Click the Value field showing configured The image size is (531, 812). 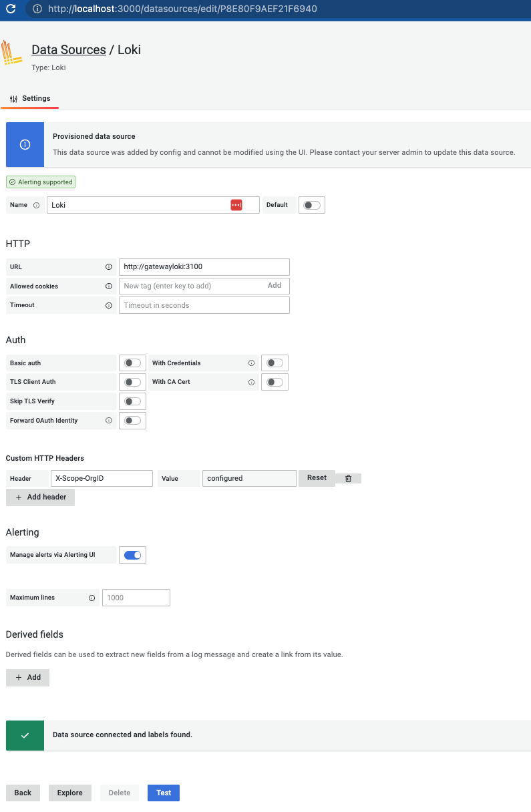tap(249, 478)
